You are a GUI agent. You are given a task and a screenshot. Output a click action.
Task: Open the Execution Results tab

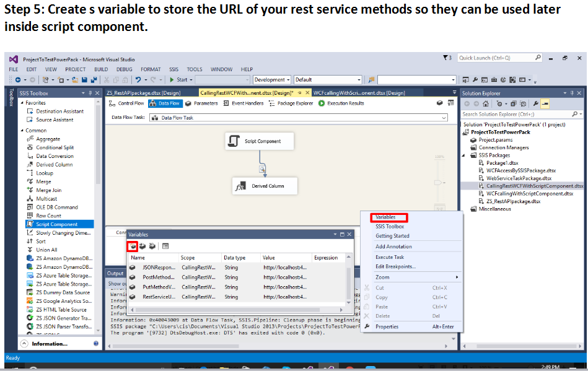tap(341, 103)
